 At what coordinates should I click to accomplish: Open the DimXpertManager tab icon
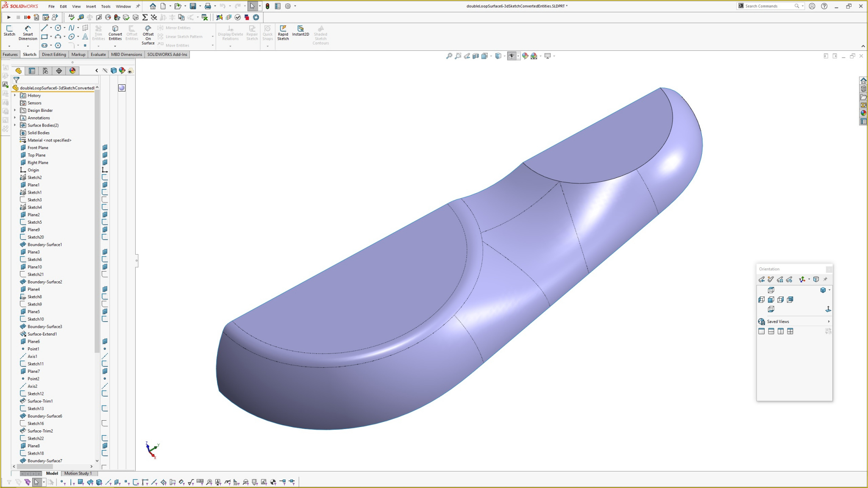coord(59,71)
